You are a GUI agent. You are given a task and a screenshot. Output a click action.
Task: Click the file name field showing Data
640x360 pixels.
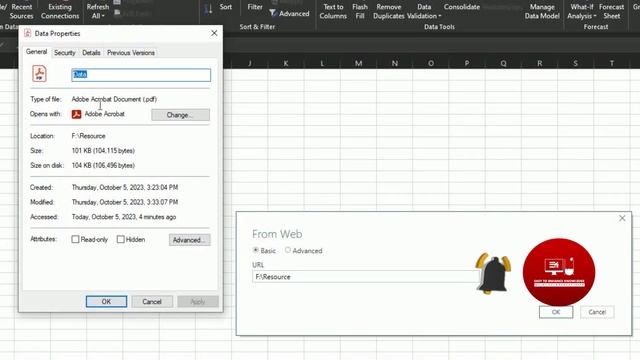(141, 75)
